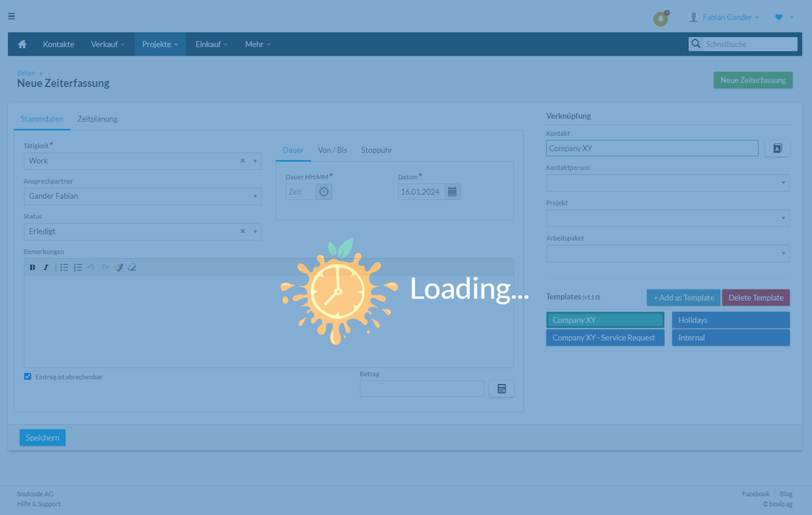The image size is (812, 515).
Task: Uncheck Eintrag ist abrechenbar
Action: pos(28,376)
